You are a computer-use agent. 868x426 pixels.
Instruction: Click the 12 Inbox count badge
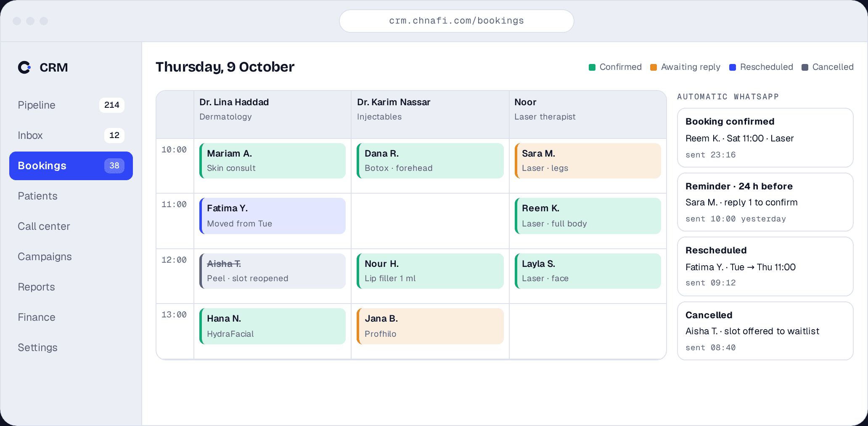coord(114,136)
